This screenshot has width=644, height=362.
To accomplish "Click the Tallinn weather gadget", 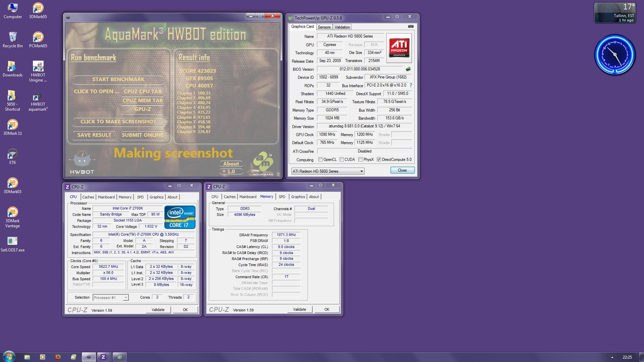I will [x=615, y=13].
